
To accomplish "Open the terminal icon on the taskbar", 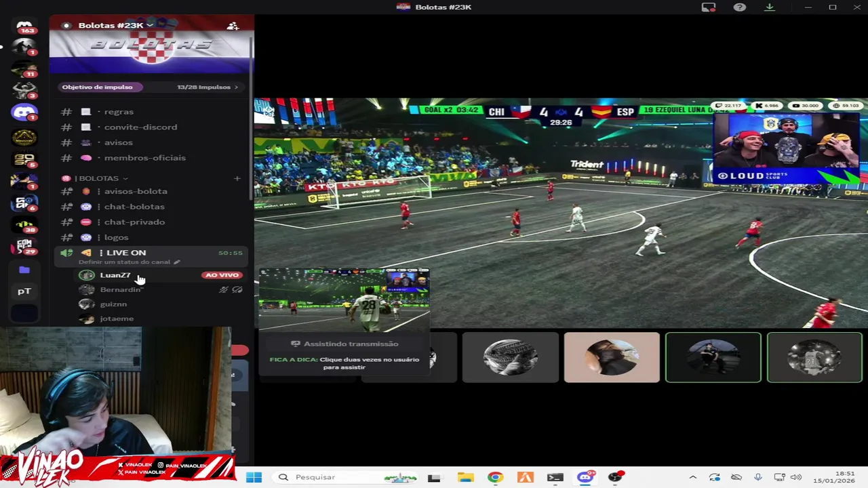I will coord(555,477).
